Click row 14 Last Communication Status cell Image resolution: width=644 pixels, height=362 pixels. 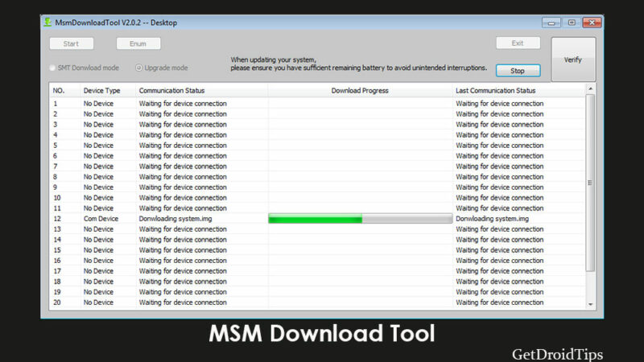point(499,240)
